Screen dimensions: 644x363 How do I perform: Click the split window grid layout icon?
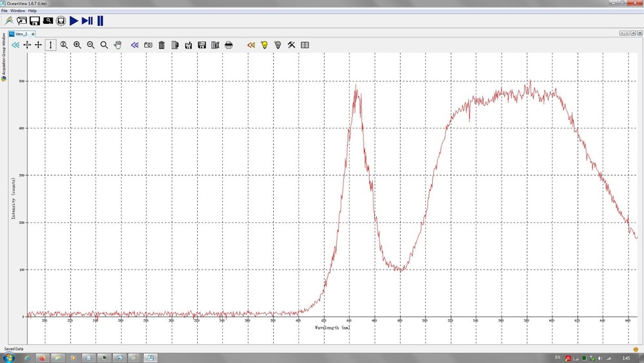305,44
